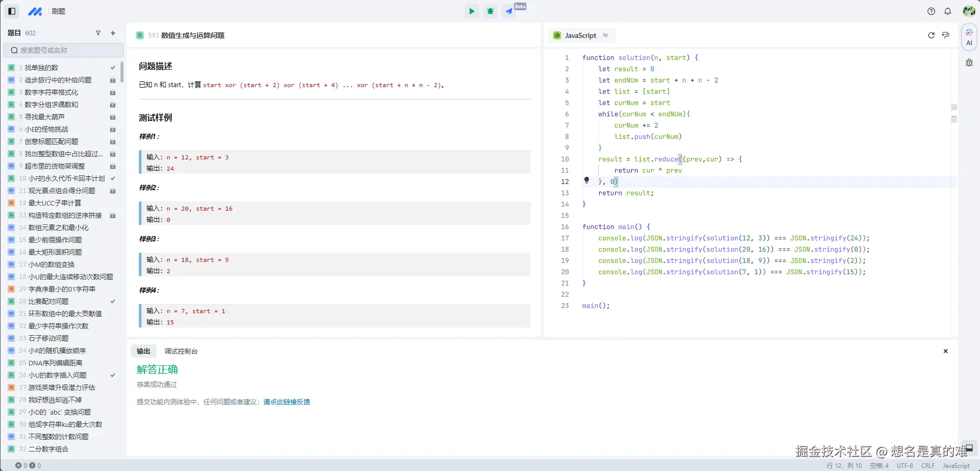Select the 输出 tab
Image resolution: width=980 pixels, height=471 pixels.
coord(144,351)
